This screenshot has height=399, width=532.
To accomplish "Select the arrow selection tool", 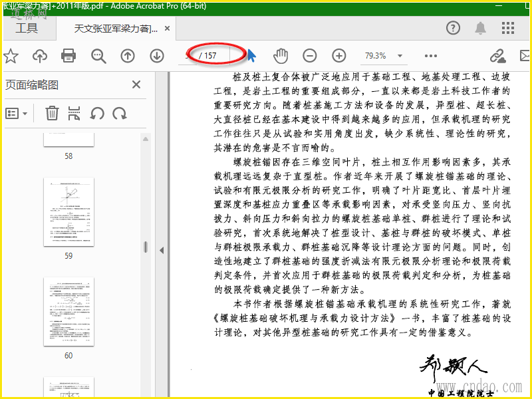I will [x=251, y=56].
